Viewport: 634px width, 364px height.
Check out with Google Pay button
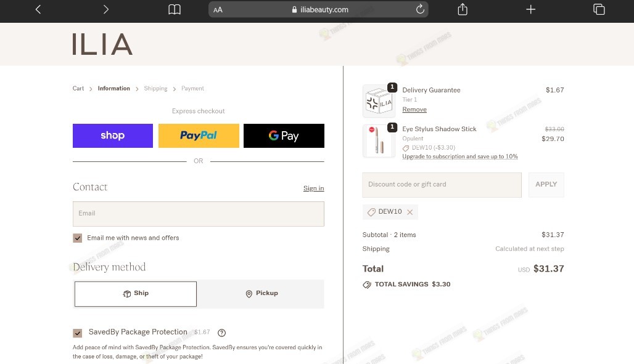(284, 135)
